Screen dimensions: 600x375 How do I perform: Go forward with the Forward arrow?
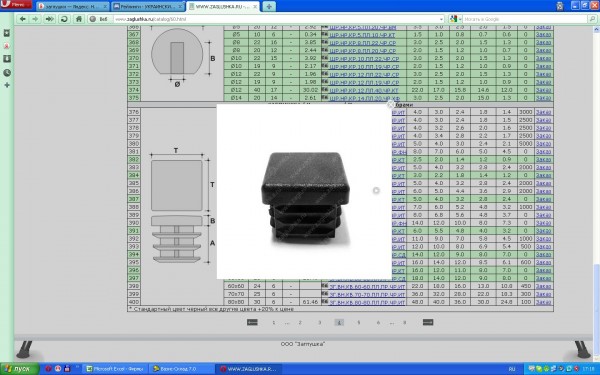point(35,19)
